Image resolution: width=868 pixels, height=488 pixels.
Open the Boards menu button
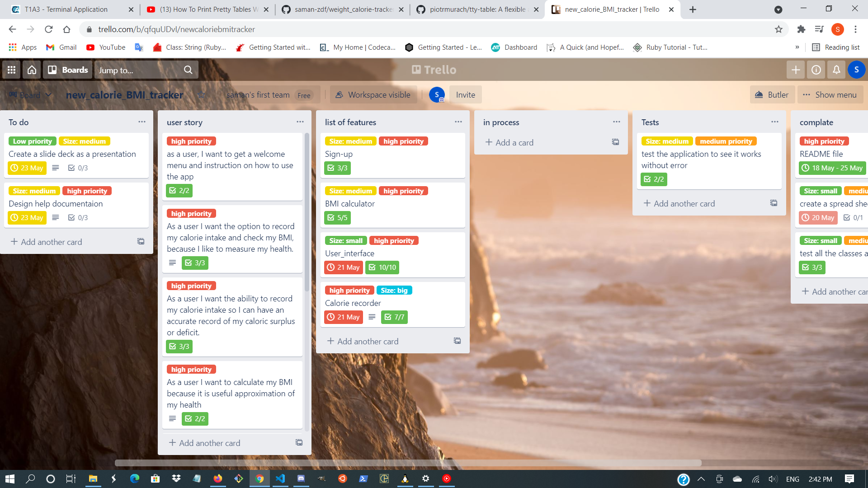click(68, 70)
